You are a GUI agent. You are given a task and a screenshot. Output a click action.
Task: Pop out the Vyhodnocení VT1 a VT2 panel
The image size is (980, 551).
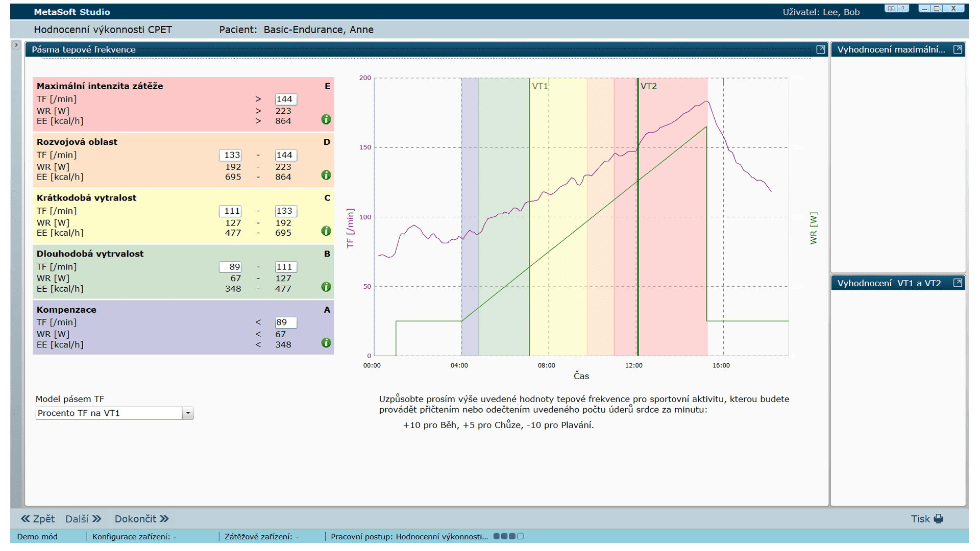tap(958, 283)
